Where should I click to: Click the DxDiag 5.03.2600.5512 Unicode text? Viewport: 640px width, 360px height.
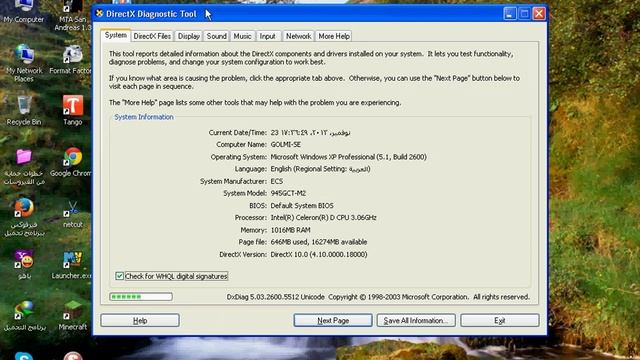pos(276,297)
